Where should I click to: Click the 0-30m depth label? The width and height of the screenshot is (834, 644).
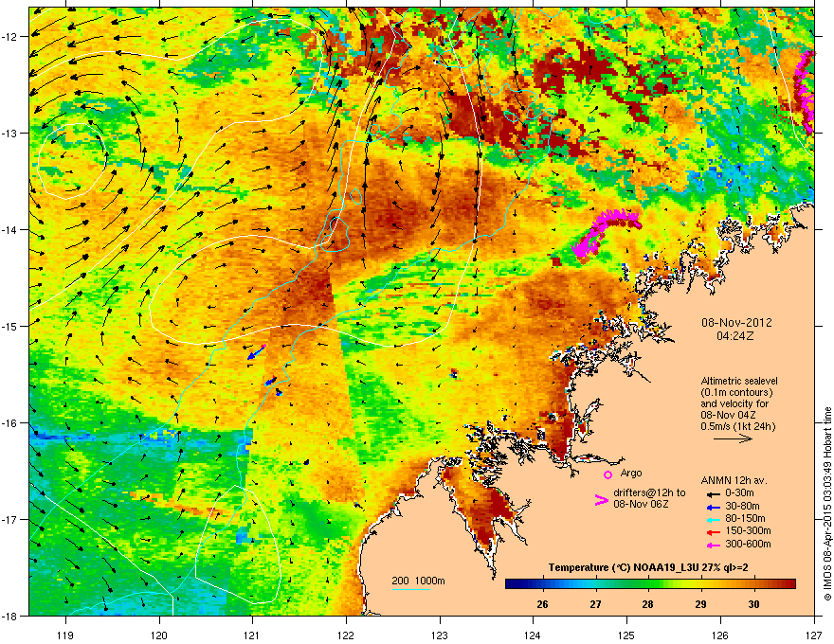coord(739,493)
